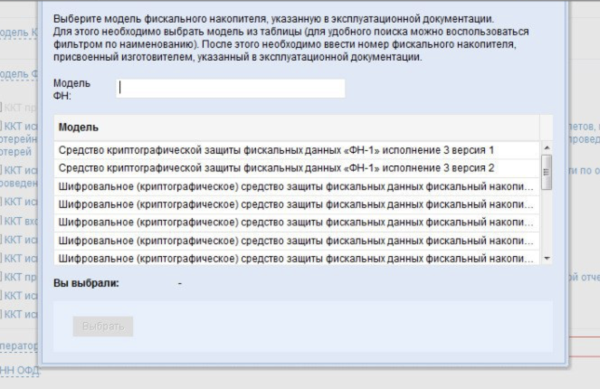Viewport: 600px width, 389px height.
Task: Select row «ФН-1» исполнение 3 версия 1
Action: coord(297,150)
